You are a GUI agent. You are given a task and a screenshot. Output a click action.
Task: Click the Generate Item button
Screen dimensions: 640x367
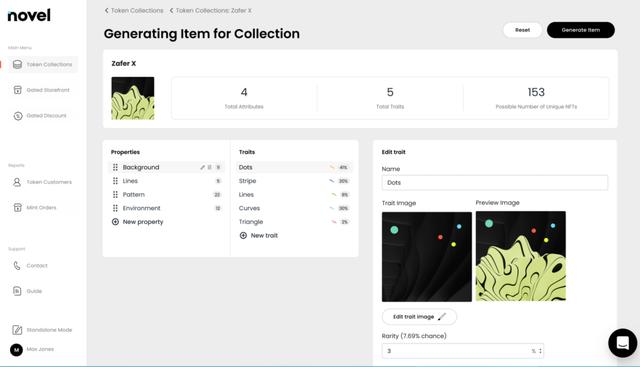(x=580, y=30)
